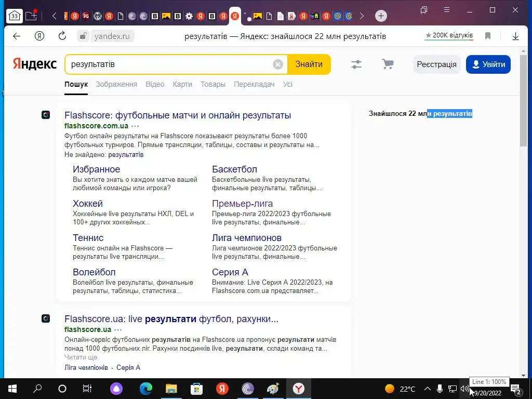Screen dimensions: 532x399
Task: Select the Пошук tab
Action: [76, 84]
